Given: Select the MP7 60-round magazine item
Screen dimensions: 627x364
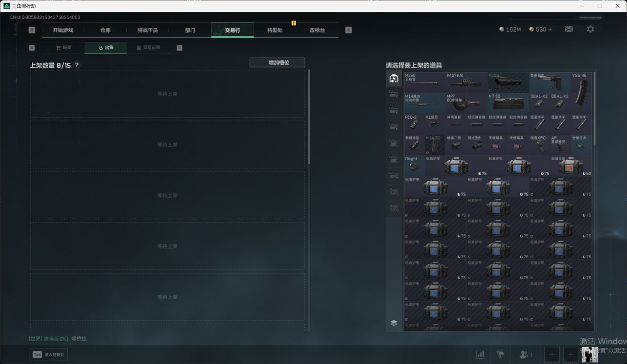Looking at the screenshot, I should 466,103.
